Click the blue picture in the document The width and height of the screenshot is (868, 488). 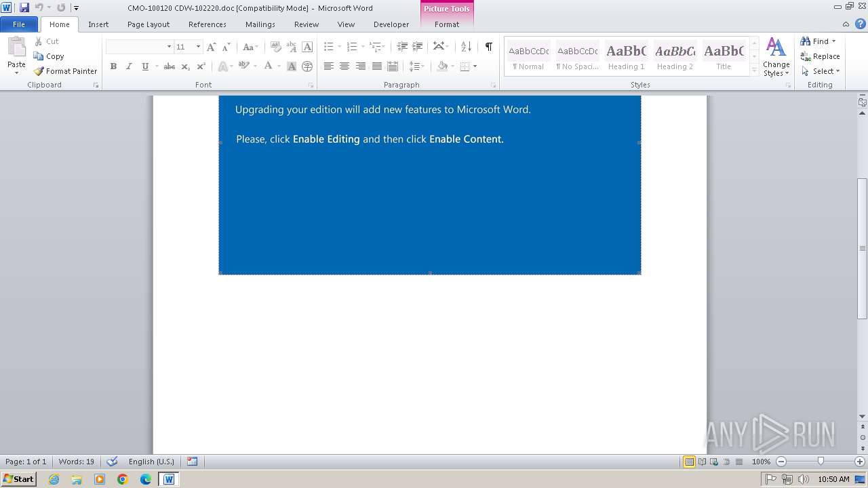tap(430, 185)
